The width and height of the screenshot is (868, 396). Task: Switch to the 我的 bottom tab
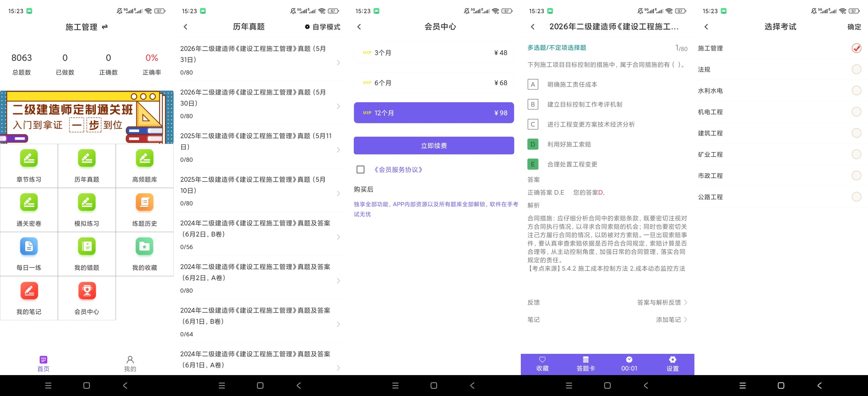click(130, 364)
